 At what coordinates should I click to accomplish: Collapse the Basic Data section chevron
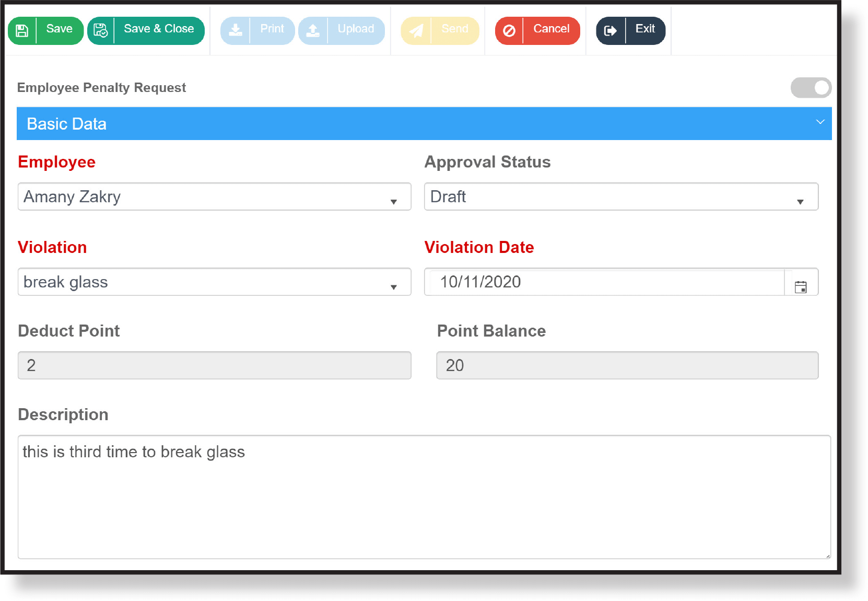[x=820, y=122]
